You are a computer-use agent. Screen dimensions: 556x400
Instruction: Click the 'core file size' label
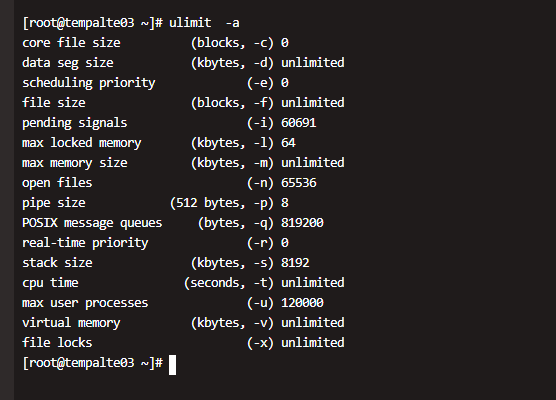(x=71, y=43)
